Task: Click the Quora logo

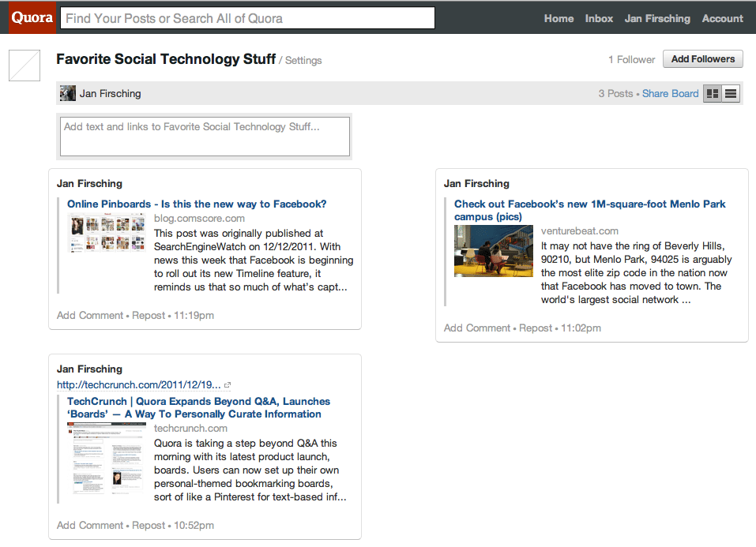Action: [32, 18]
